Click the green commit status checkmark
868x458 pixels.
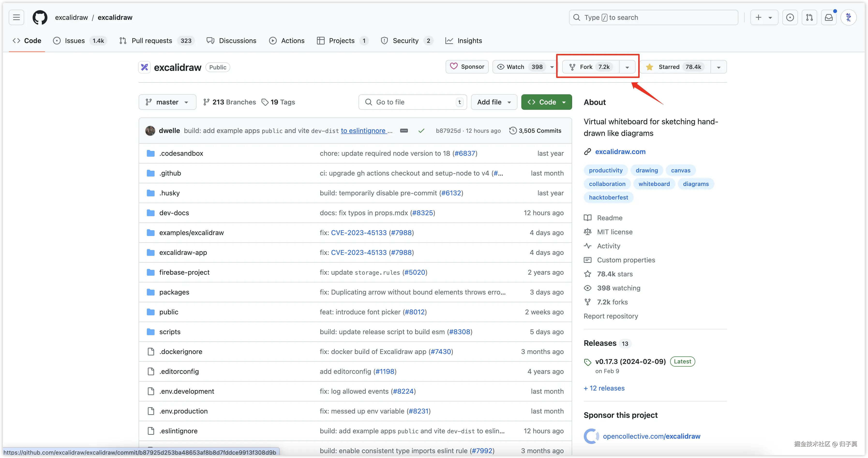[421, 131]
